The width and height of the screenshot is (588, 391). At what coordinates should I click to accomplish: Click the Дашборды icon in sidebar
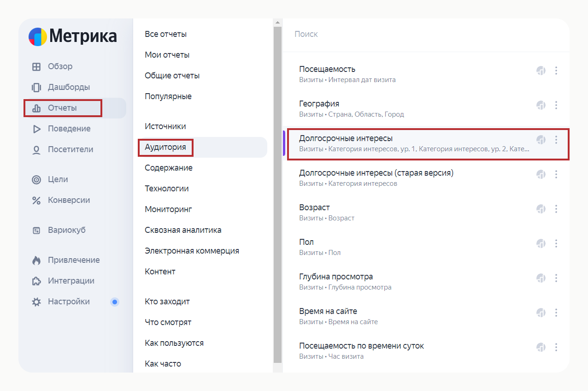click(x=36, y=87)
